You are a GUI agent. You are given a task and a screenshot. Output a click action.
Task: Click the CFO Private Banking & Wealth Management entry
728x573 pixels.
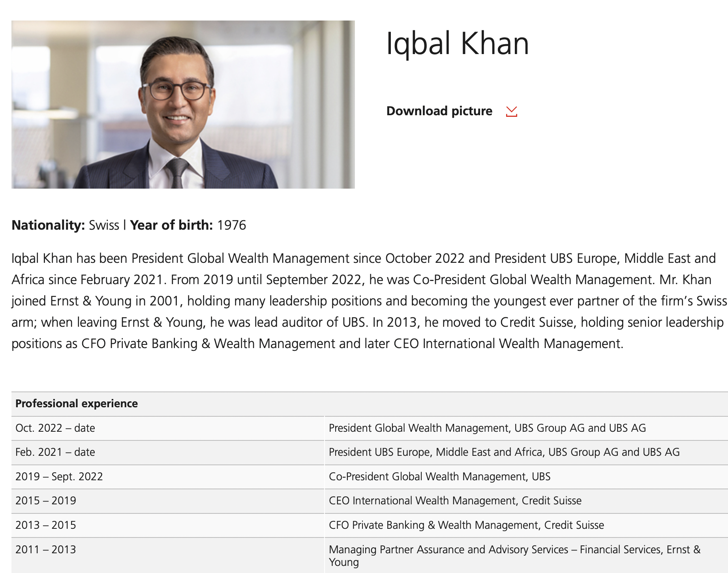pos(466,525)
